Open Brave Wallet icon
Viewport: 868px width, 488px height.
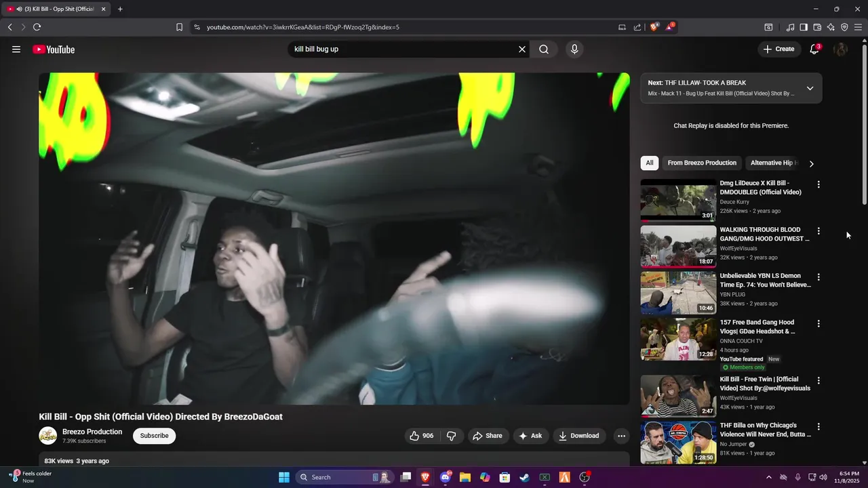click(x=817, y=27)
